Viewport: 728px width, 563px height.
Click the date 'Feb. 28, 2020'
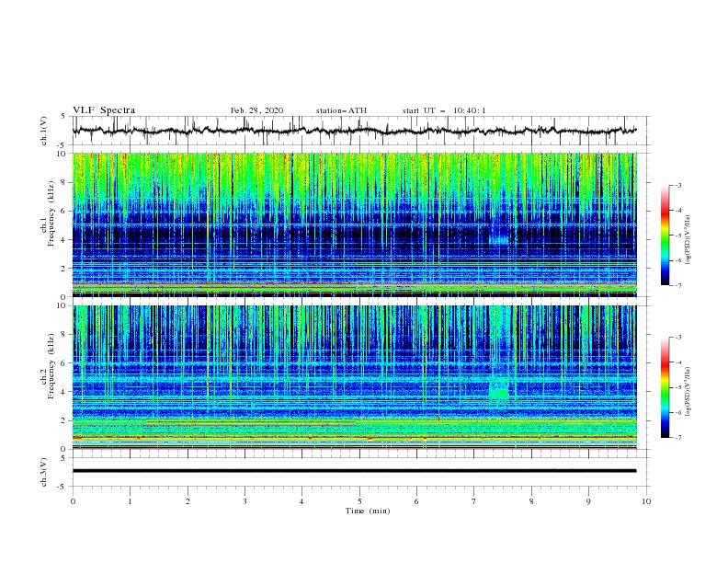256,110
